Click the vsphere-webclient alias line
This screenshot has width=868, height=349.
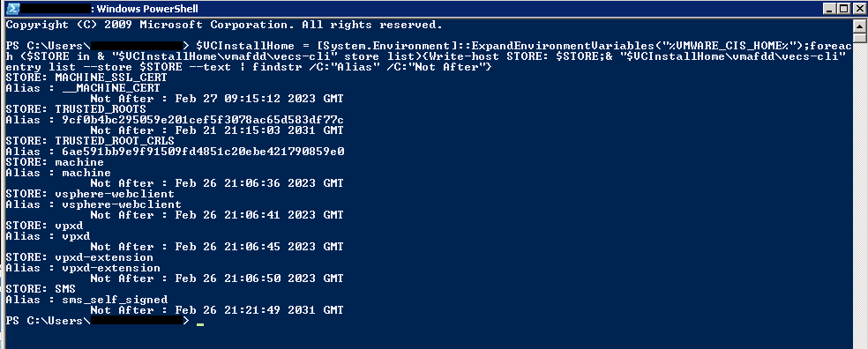(x=93, y=204)
